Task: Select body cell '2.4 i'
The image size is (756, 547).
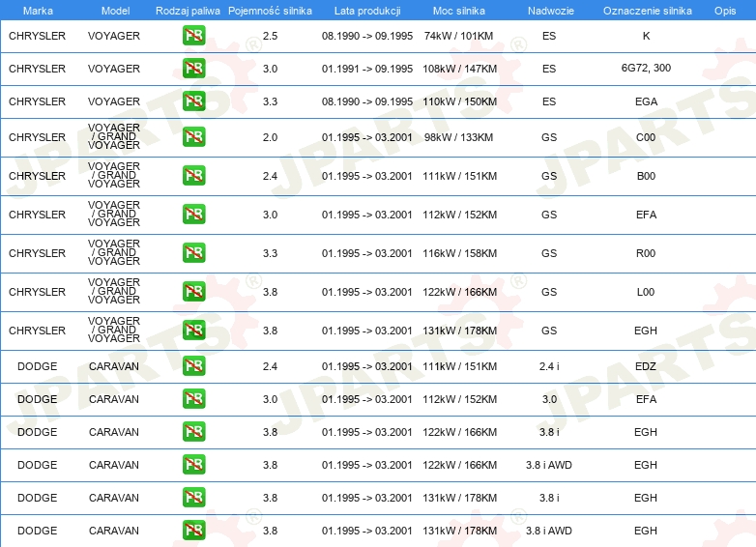Action: 549,366
